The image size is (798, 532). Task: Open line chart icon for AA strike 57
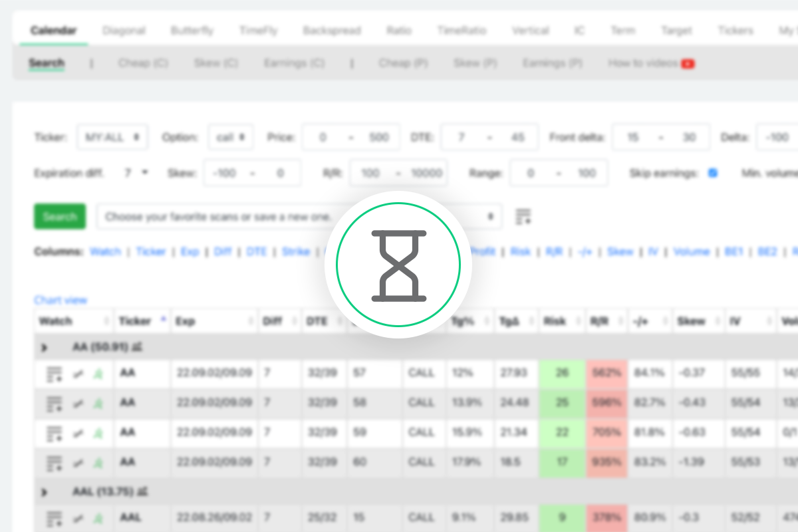click(78, 374)
